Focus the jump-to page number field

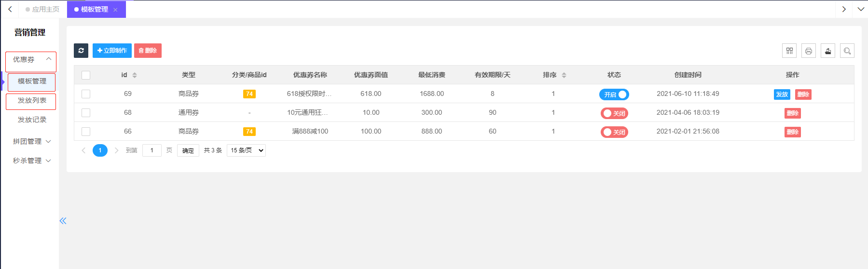click(152, 150)
